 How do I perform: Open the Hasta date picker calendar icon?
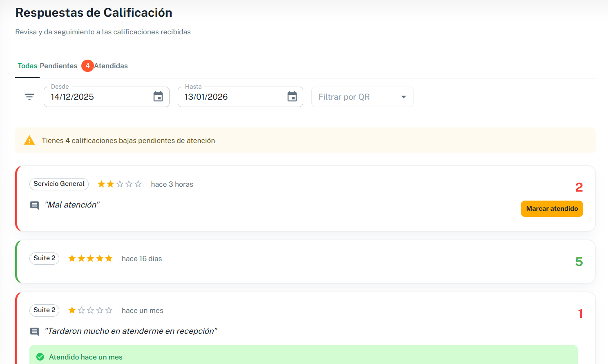[x=292, y=96]
